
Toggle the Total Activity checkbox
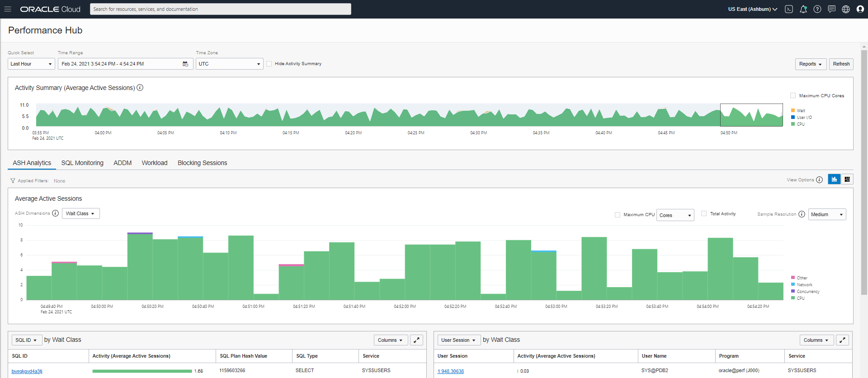tap(704, 213)
